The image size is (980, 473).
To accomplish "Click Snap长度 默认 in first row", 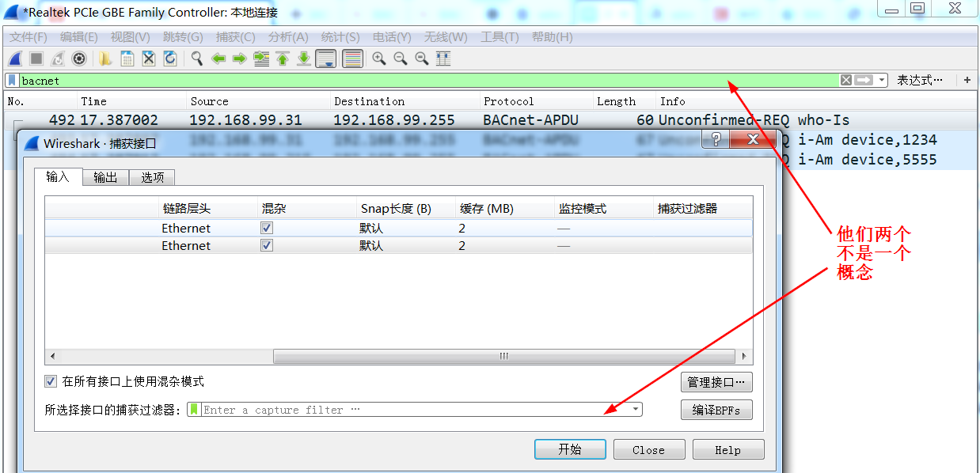I will point(371,228).
